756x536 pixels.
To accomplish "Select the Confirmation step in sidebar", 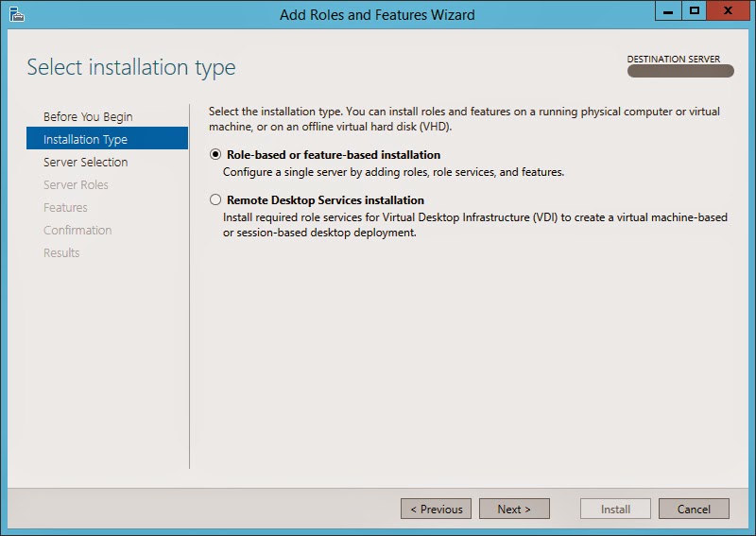I will point(77,230).
